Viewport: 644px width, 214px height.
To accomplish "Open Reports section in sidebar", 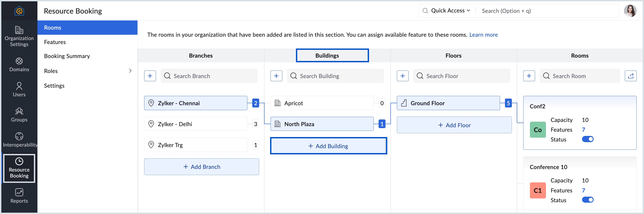I will tap(19, 196).
